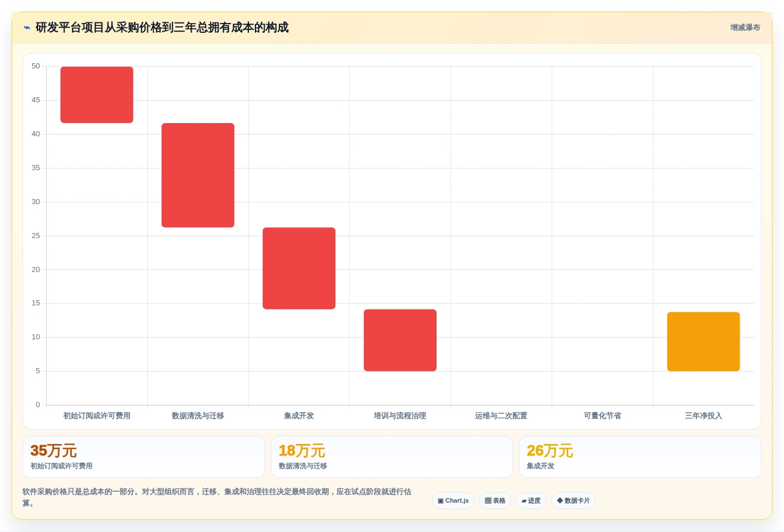
Task: Click the 运维与二次配置 axis label
Action: (501, 416)
